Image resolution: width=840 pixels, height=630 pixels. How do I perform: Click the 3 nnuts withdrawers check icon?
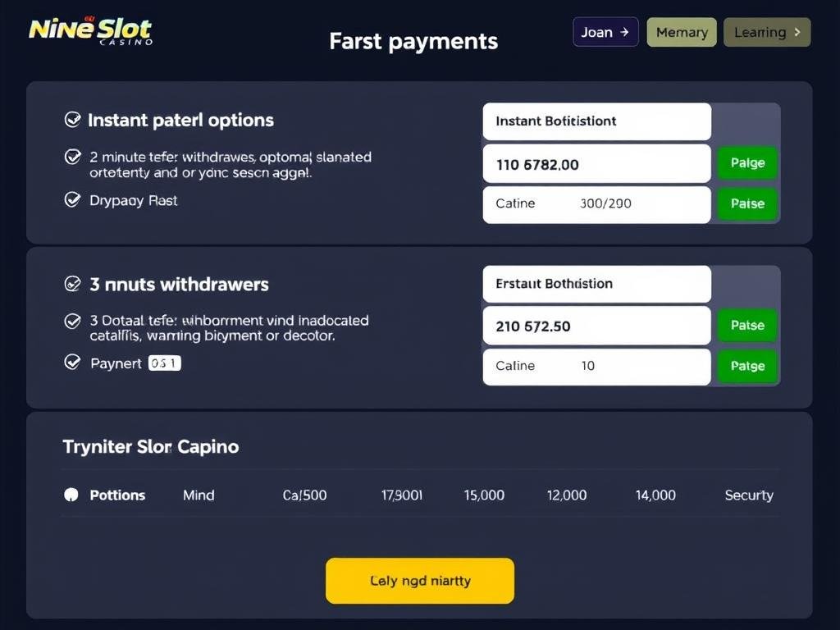tap(72, 284)
